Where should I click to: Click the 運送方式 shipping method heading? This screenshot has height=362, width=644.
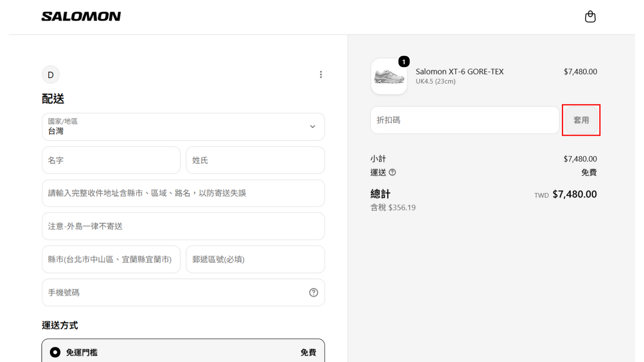(60, 325)
